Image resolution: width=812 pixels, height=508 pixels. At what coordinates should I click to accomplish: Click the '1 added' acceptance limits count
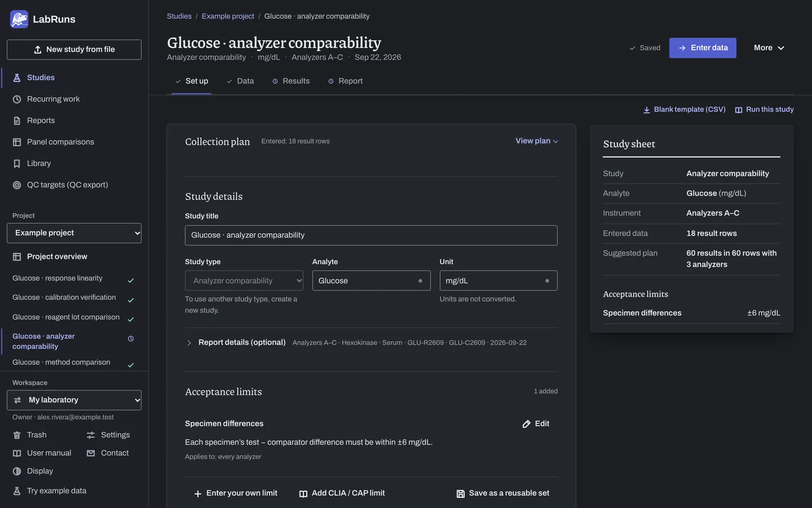[546, 391]
